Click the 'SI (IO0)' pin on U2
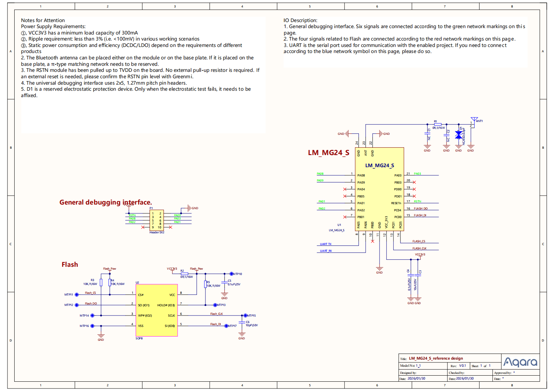This screenshot has width=555, height=392. point(170,326)
